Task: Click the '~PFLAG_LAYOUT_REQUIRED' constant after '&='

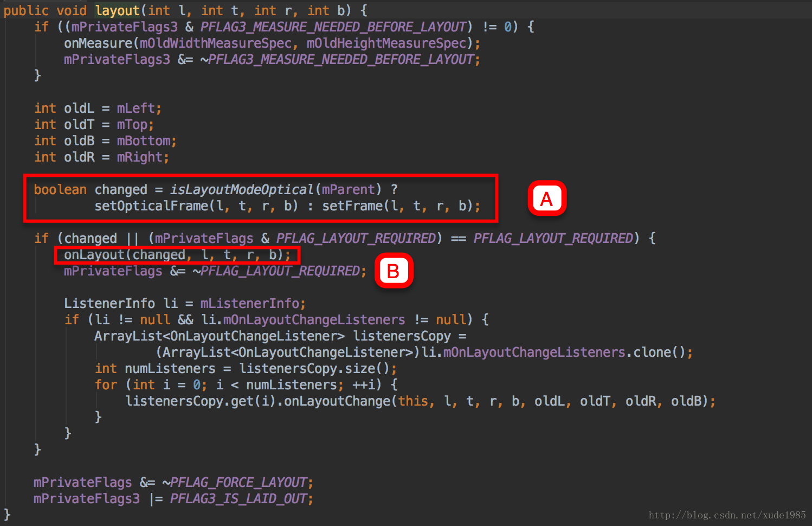Action: [x=276, y=271]
